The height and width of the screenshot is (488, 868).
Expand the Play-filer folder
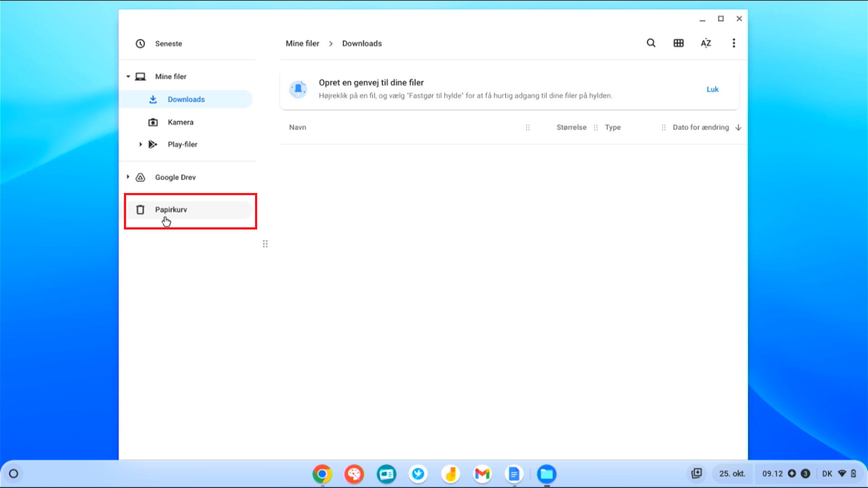pos(141,144)
